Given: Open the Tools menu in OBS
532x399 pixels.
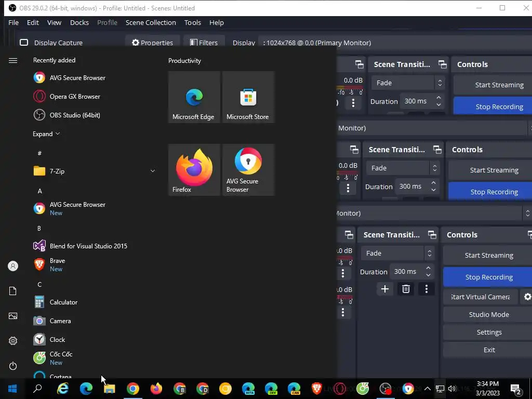Looking at the screenshot, I should [x=193, y=22].
